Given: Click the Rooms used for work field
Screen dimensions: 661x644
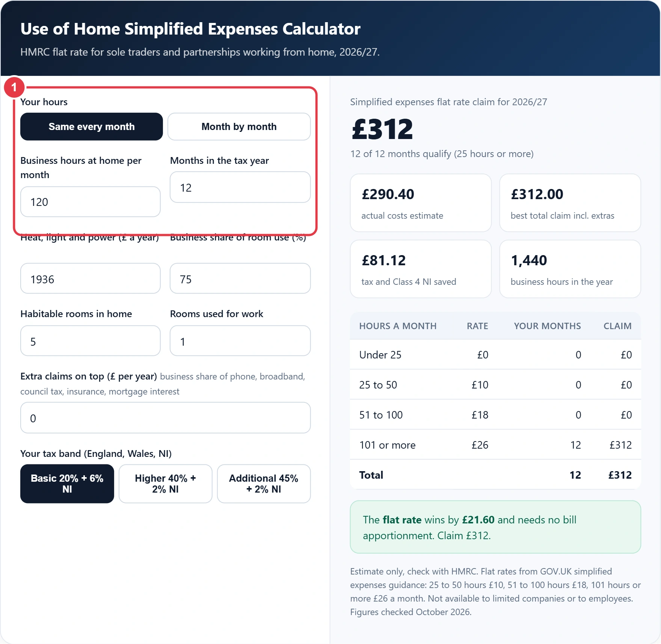Looking at the screenshot, I should tap(240, 341).
